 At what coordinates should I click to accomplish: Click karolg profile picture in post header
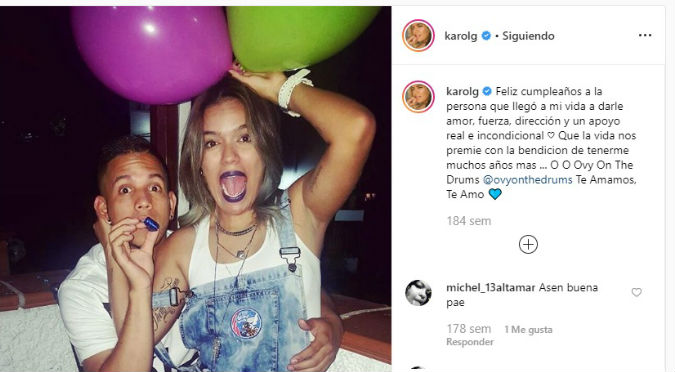[418, 35]
